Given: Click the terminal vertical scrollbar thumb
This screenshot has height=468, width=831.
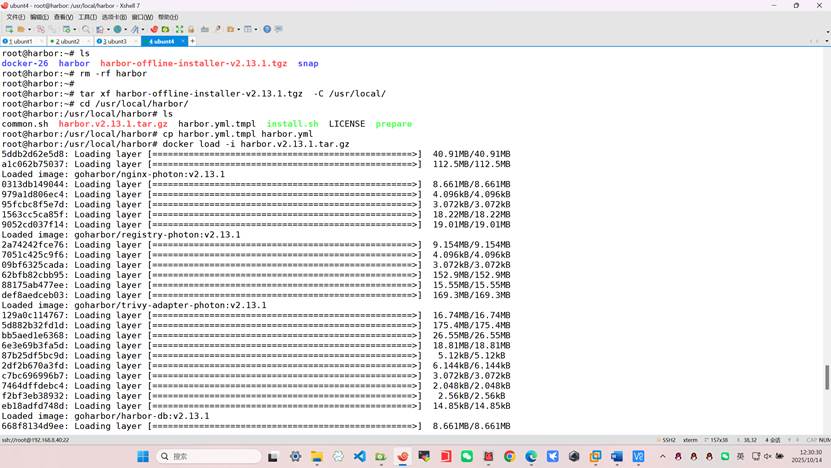Looking at the screenshot, I should (827, 377).
